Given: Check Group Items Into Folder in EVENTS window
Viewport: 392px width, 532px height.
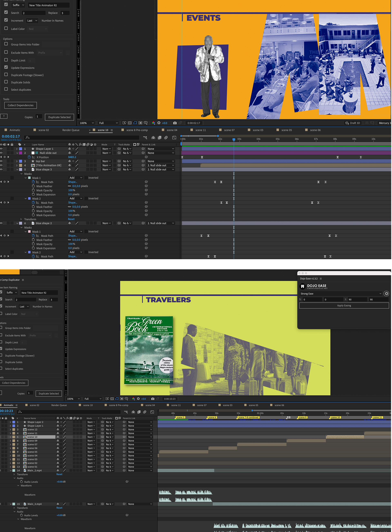Looking at the screenshot, I should pyautogui.click(x=6, y=44).
